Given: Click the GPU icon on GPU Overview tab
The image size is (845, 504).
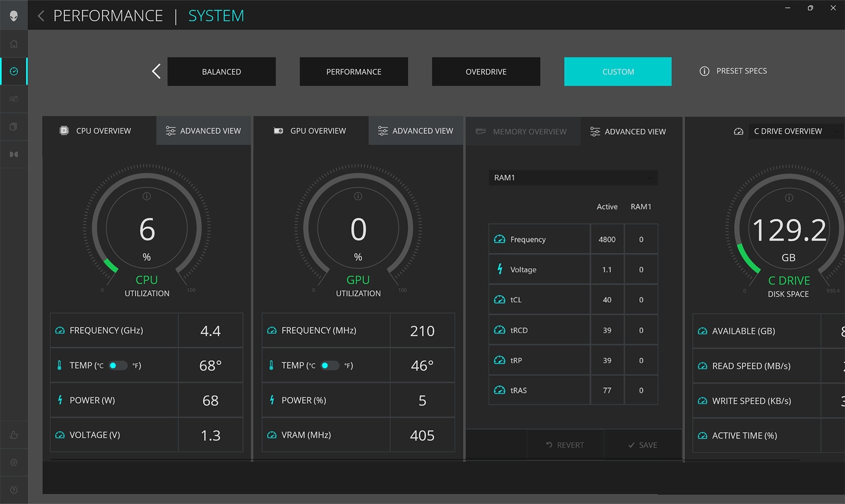Looking at the screenshot, I should 278,131.
